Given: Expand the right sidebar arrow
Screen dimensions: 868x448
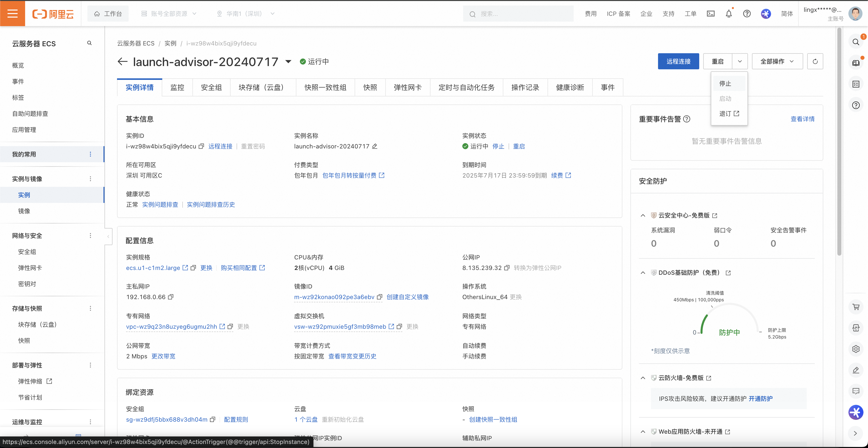Looking at the screenshot, I should [855, 433].
